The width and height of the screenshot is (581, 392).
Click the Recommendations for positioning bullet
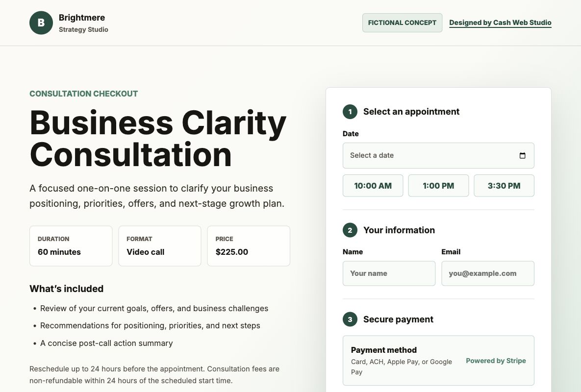tap(150, 325)
